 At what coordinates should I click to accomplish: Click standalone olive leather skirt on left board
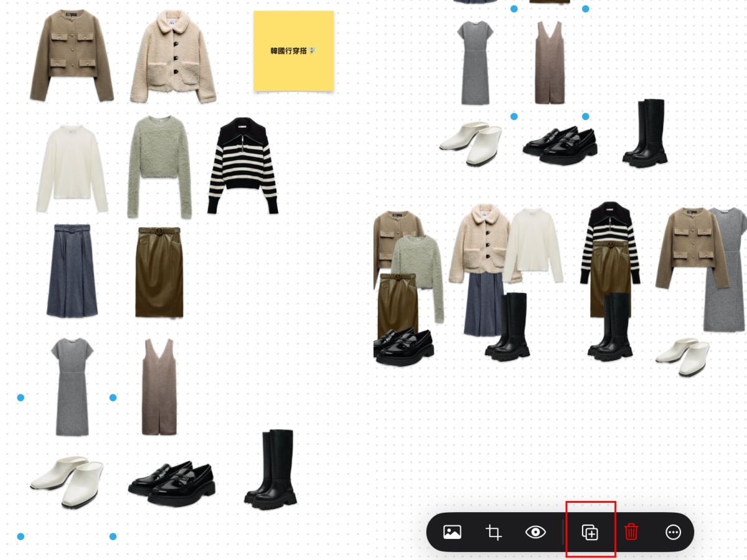(159, 272)
